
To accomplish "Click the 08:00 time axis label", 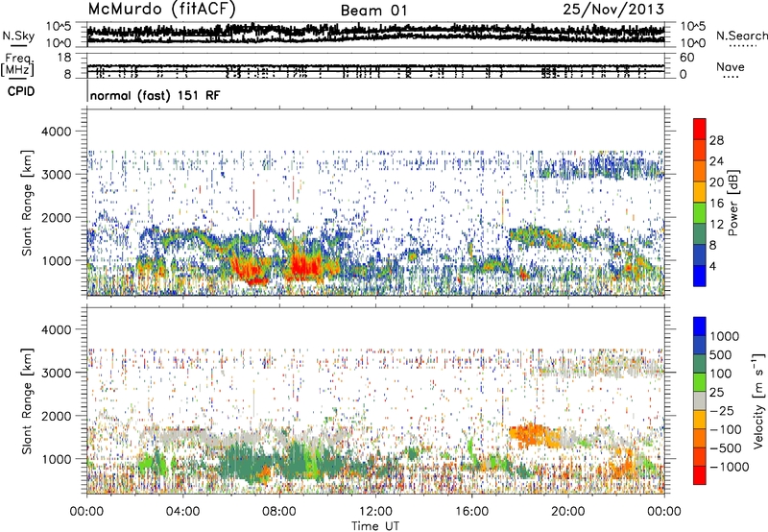I will (x=278, y=512).
